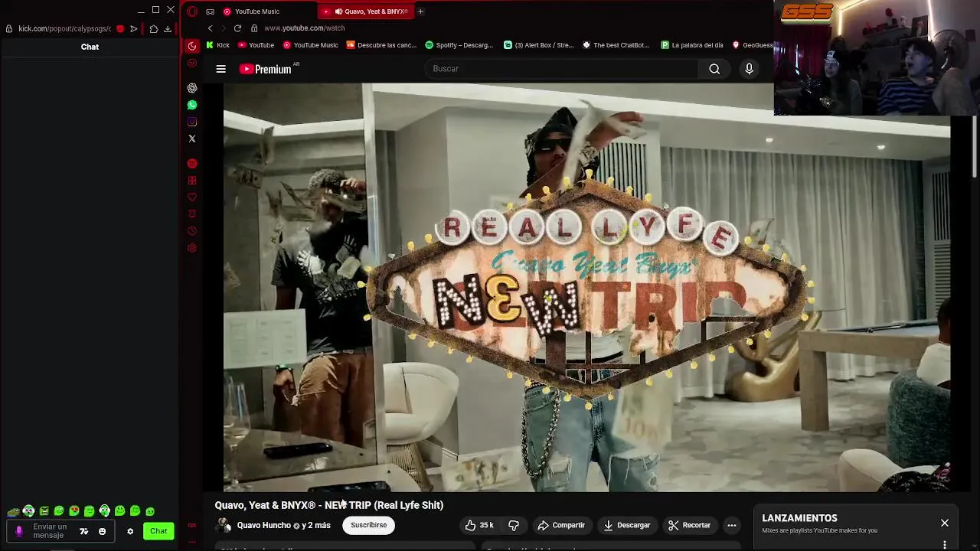Open ChatGPT from the Opera sidebar
Image resolution: width=980 pixels, height=551 pixels.
[x=192, y=88]
